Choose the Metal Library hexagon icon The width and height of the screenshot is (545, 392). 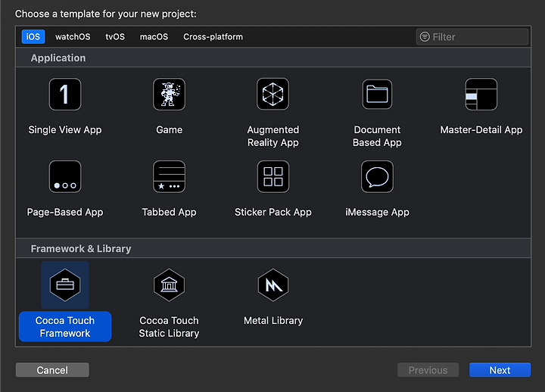pyautogui.click(x=272, y=285)
